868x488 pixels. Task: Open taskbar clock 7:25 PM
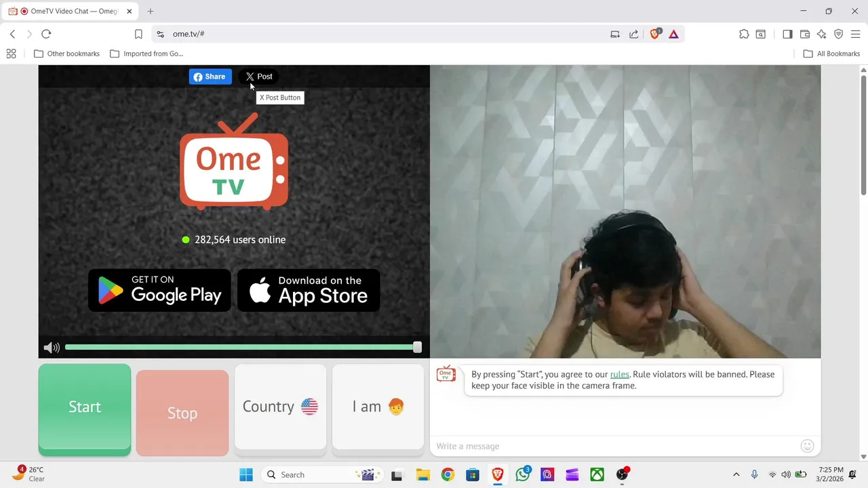pyautogui.click(x=831, y=474)
